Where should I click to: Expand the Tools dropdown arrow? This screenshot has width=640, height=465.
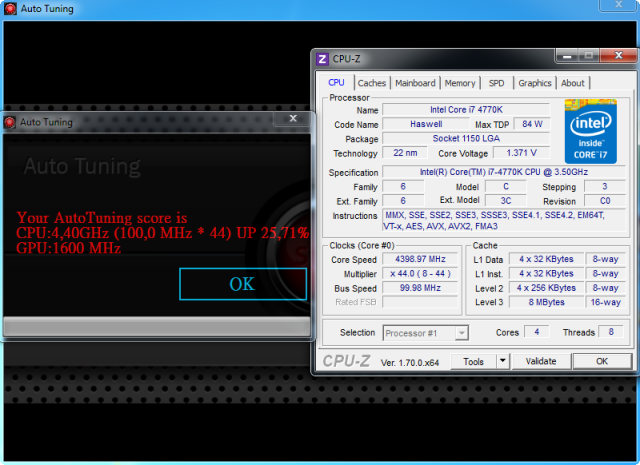pyautogui.click(x=503, y=361)
